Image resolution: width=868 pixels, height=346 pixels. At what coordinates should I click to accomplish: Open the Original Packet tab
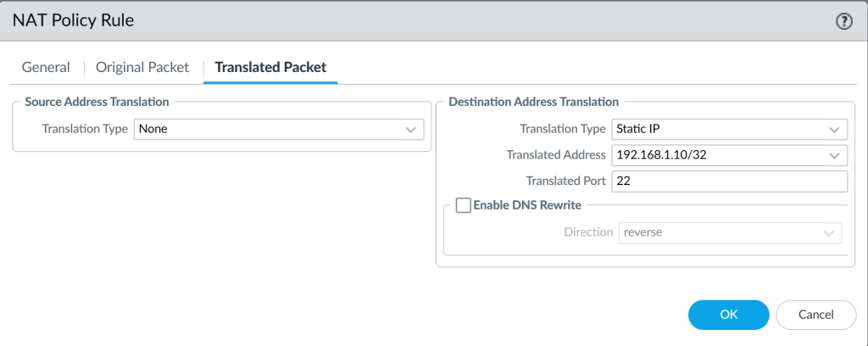coord(142,68)
